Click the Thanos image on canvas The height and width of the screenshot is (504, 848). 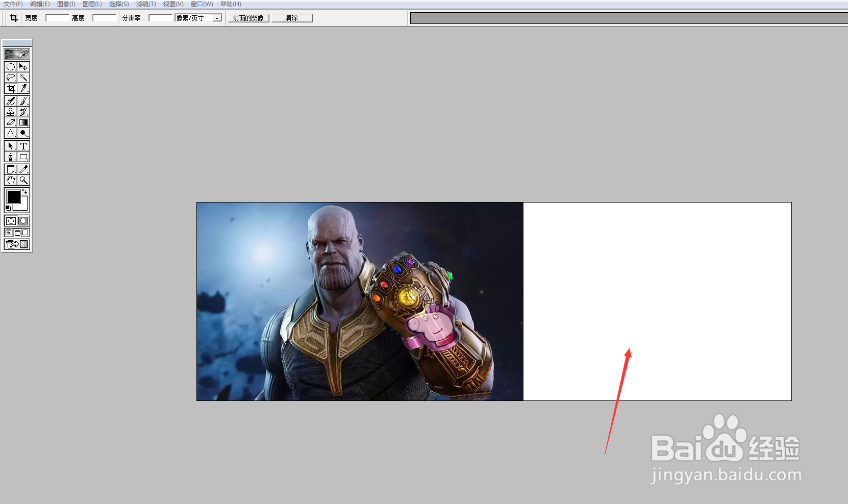360,301
